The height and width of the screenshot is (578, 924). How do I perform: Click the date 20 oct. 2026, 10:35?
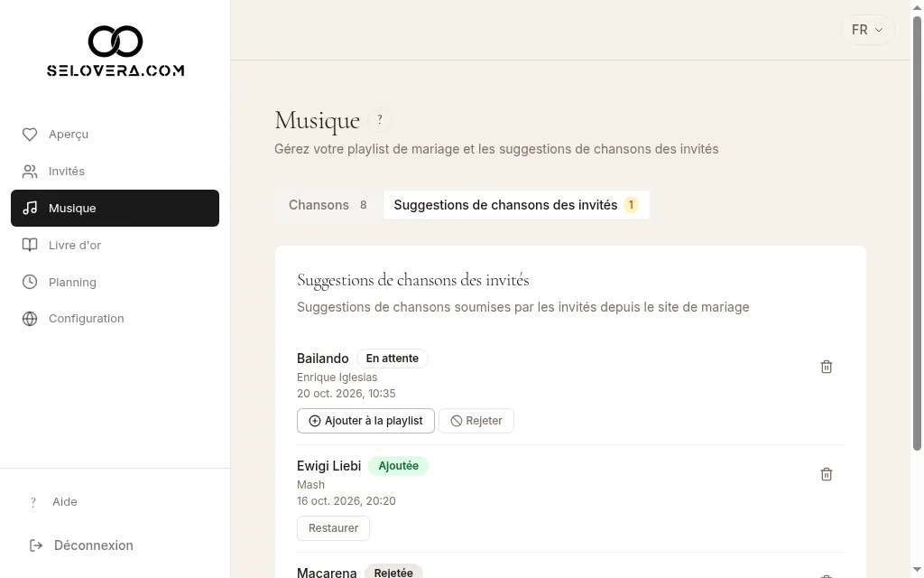pos(346,394)
